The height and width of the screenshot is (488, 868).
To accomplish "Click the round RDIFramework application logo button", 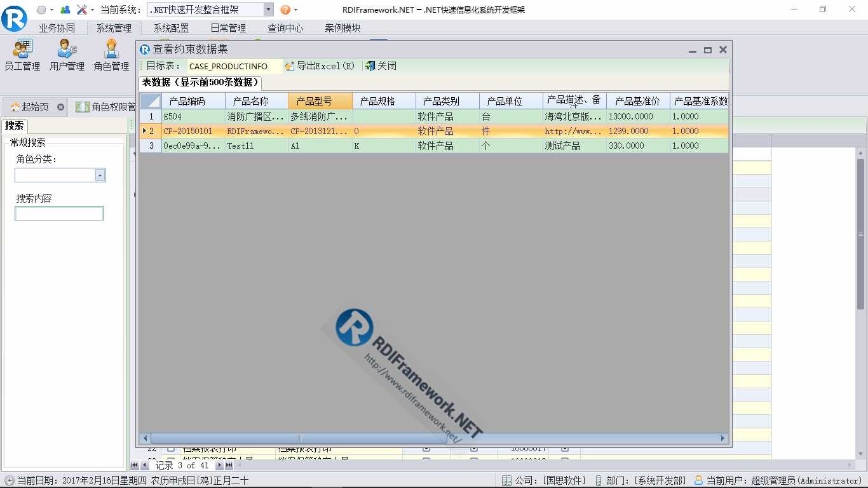I will (x=14, y=18).
